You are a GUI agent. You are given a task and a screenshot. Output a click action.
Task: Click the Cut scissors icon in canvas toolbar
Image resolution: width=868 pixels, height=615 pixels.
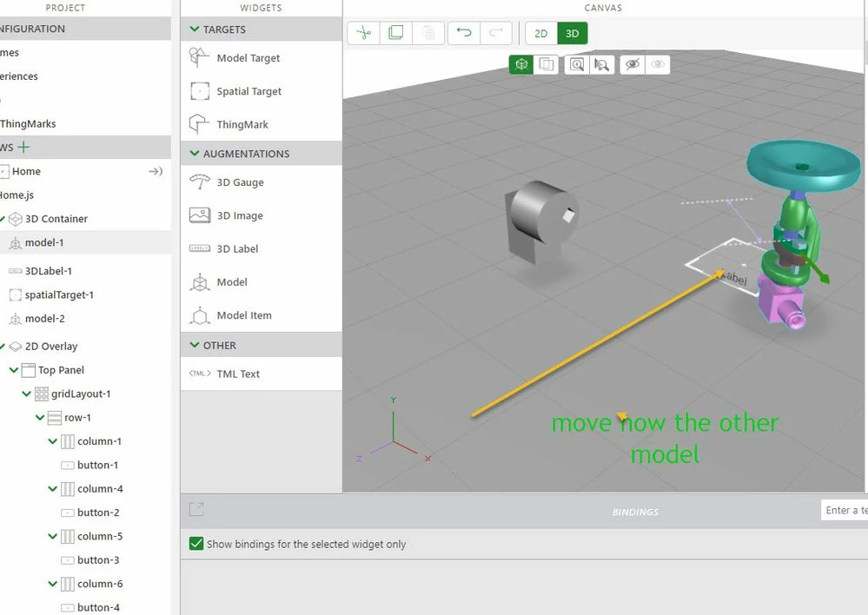pyautogui.click(x=364, y=33)
